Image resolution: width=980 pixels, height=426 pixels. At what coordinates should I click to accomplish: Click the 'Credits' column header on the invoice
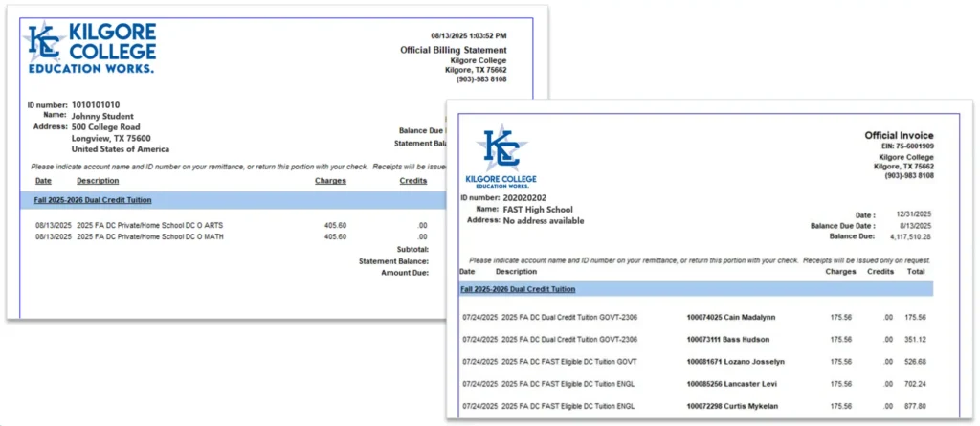(880, 272)
